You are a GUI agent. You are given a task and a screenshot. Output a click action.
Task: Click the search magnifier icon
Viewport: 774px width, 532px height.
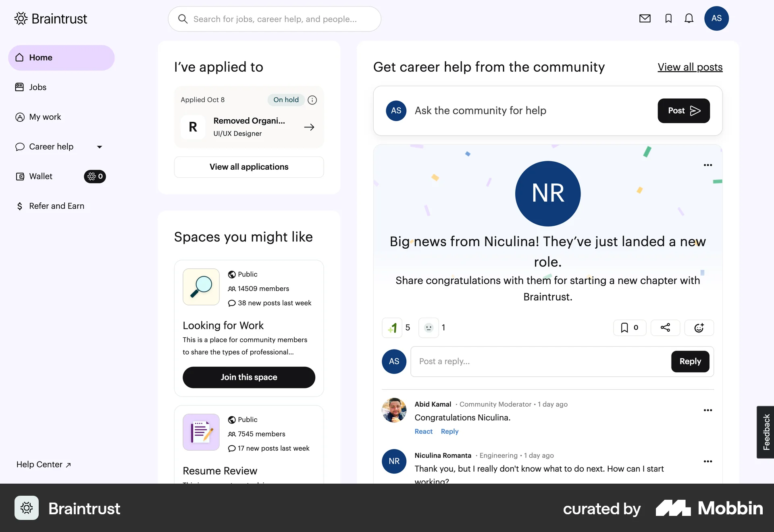pyautogui.click(x=183, y=19)
